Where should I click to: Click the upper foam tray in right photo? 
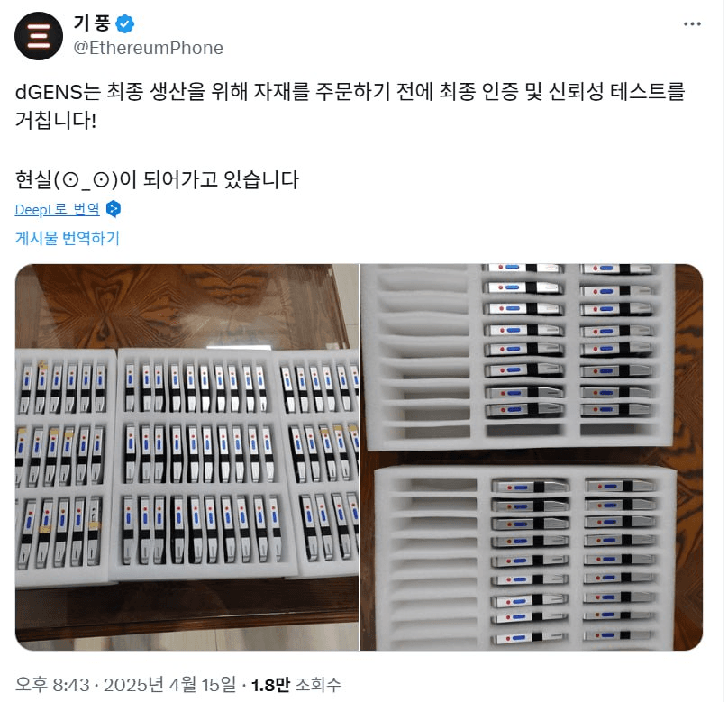tap(518, 357)
